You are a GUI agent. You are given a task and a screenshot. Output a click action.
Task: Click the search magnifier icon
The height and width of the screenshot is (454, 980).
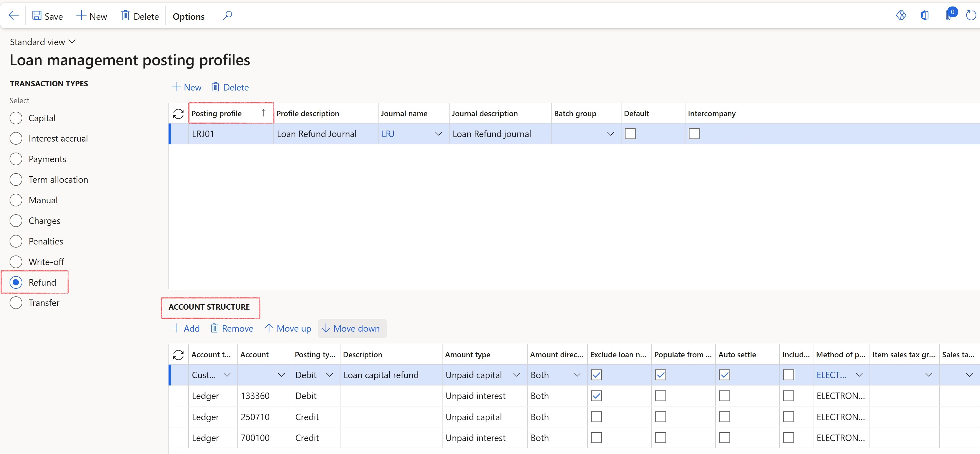click(x=227, y=16)
